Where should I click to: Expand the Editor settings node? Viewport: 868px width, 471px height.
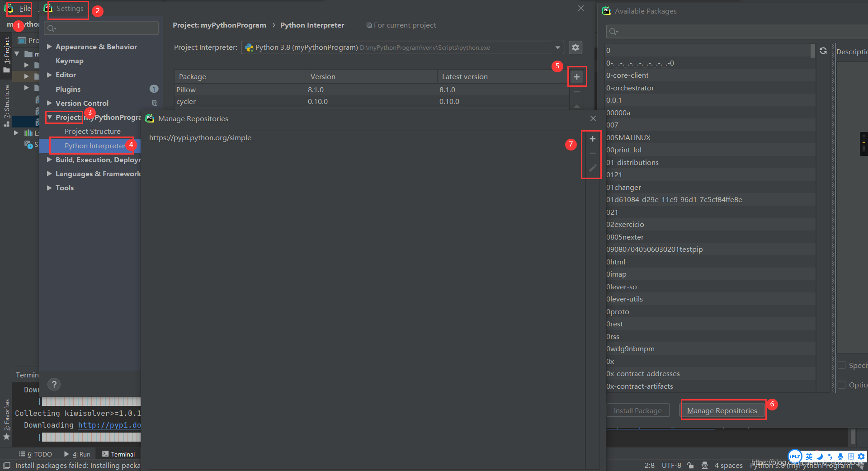49,75
